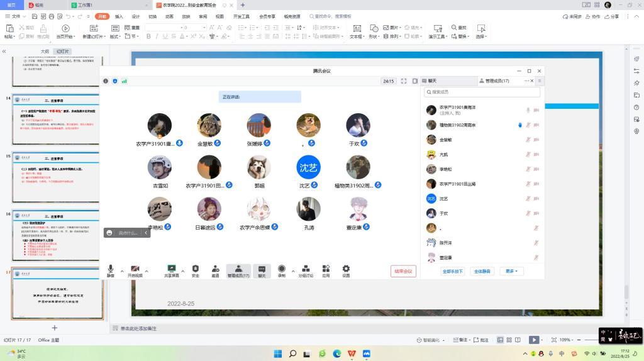This screenshot has height=361, width=644.
Task: Toggle camera with 开启视频 button
Action: pos(135,269)
